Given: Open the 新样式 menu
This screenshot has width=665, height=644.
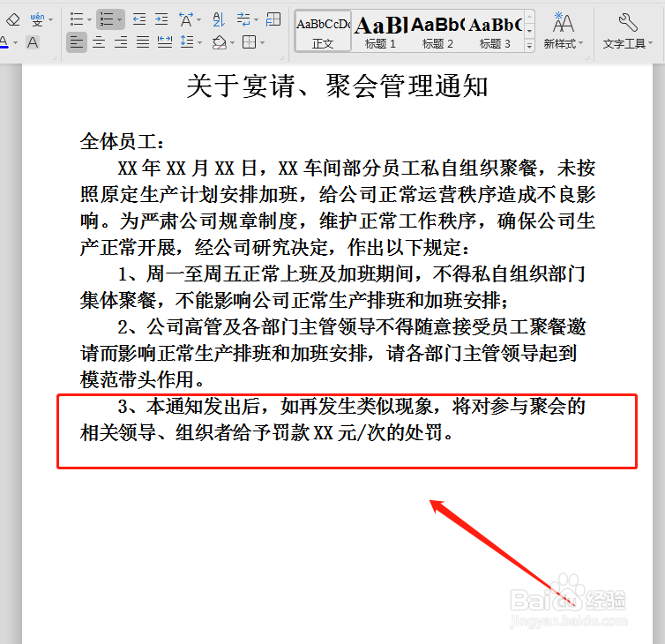Looking at the screenshot, I should click(564, 32).
